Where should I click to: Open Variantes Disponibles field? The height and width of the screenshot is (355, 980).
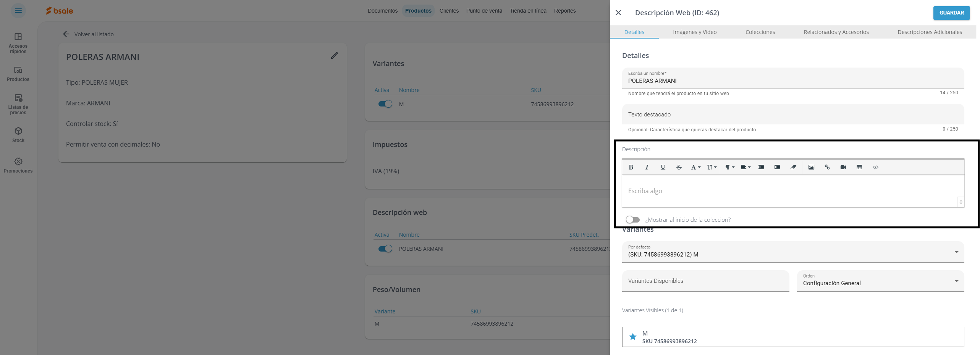705,281
